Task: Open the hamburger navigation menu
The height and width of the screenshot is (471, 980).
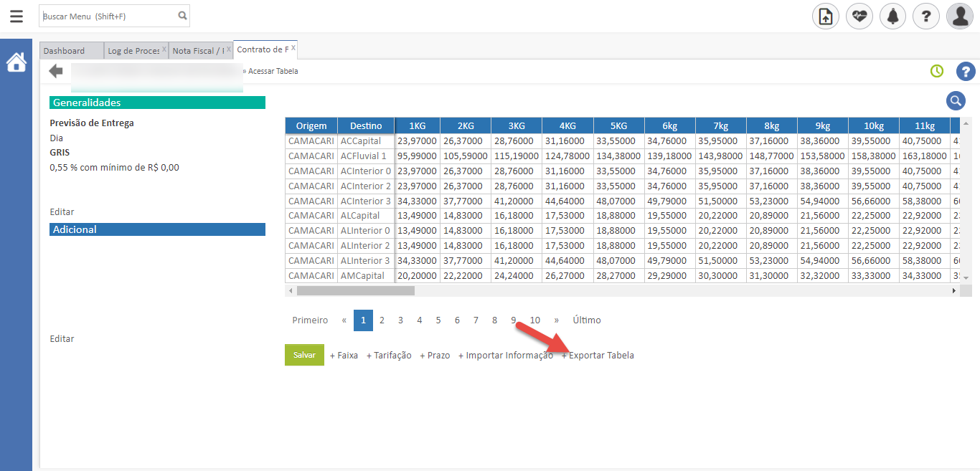Action: tap(16, 15)
